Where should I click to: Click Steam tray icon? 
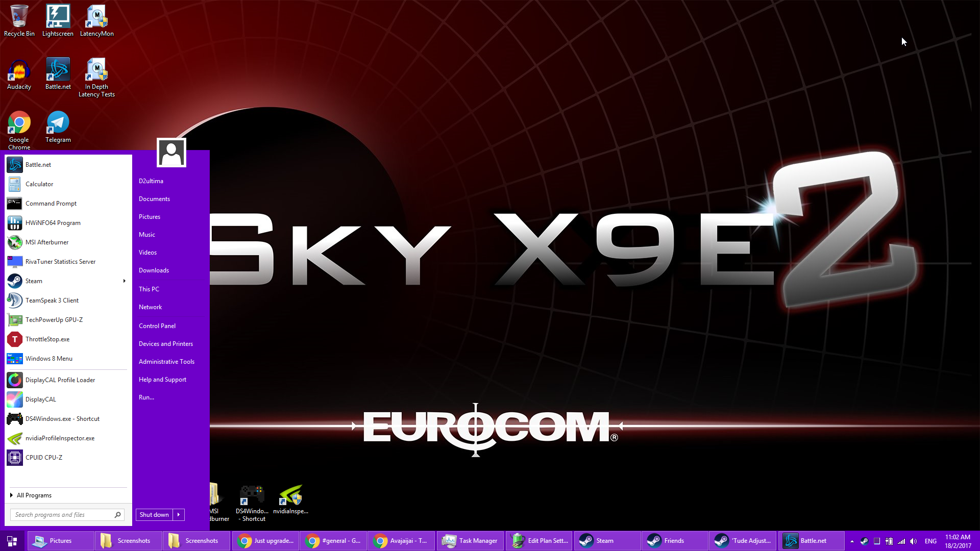click(864, 541)
